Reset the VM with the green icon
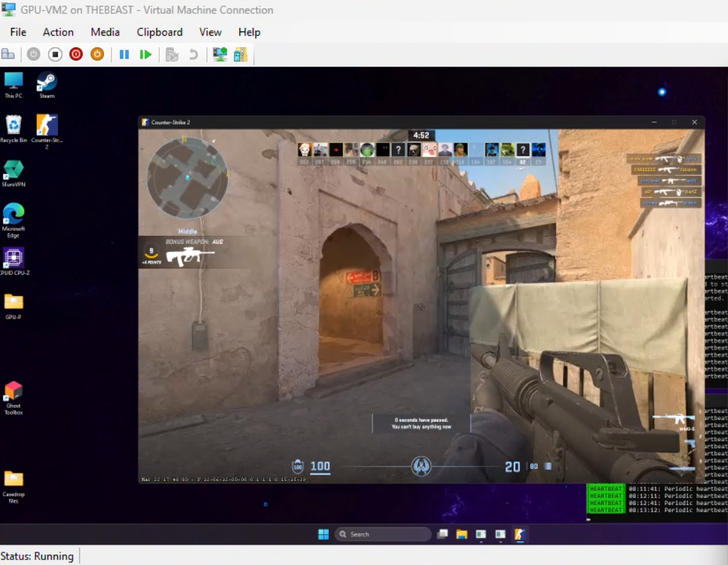This screenshot has width=728, height=565. click(145, 54)
